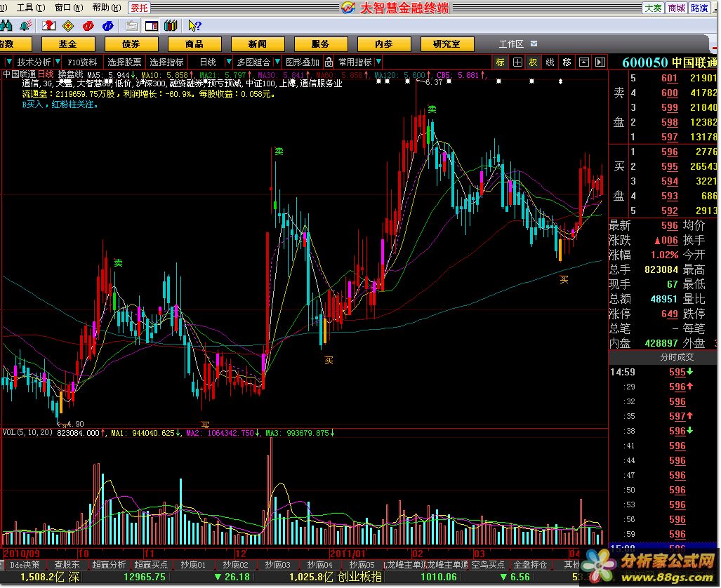Expand the 多图组合 dropdown arrow
The width and height of the screenshot is (721, 588).
277,62
